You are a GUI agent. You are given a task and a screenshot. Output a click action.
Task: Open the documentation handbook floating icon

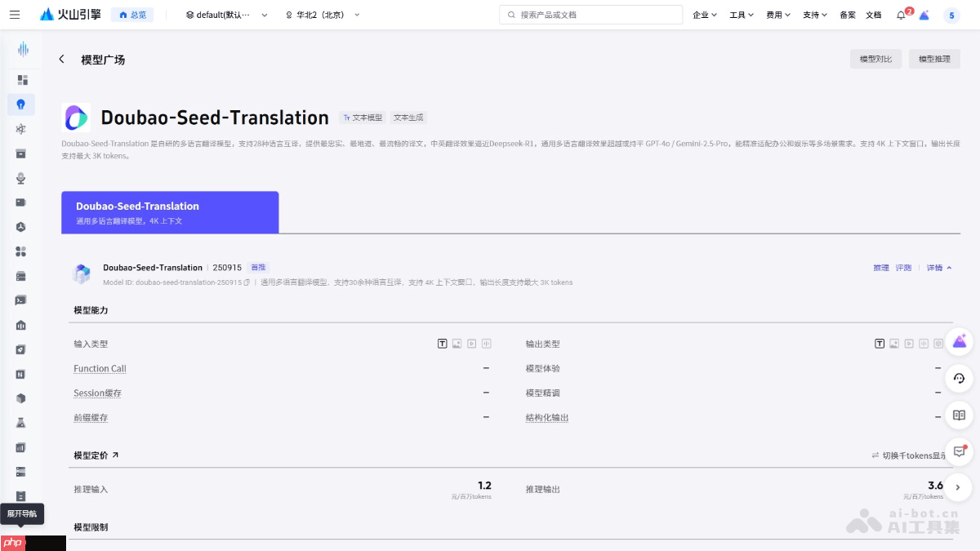pyautogui.click(x=959, y=415)
